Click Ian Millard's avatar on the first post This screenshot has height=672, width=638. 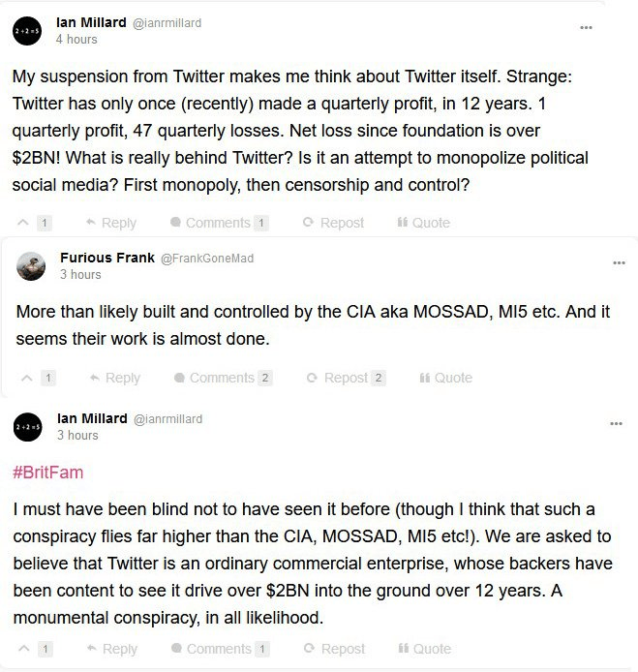click(x=26, y=31)
